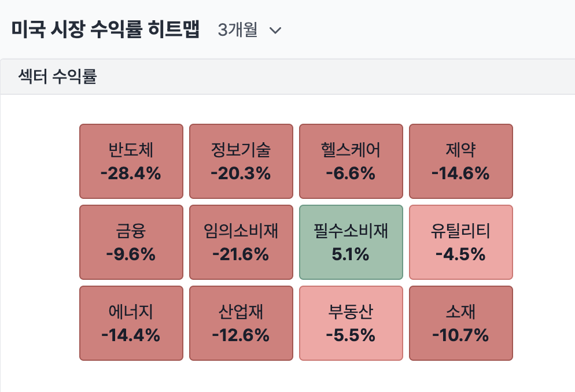
Task: Click the 제약 sector tile
Action: 460,161
